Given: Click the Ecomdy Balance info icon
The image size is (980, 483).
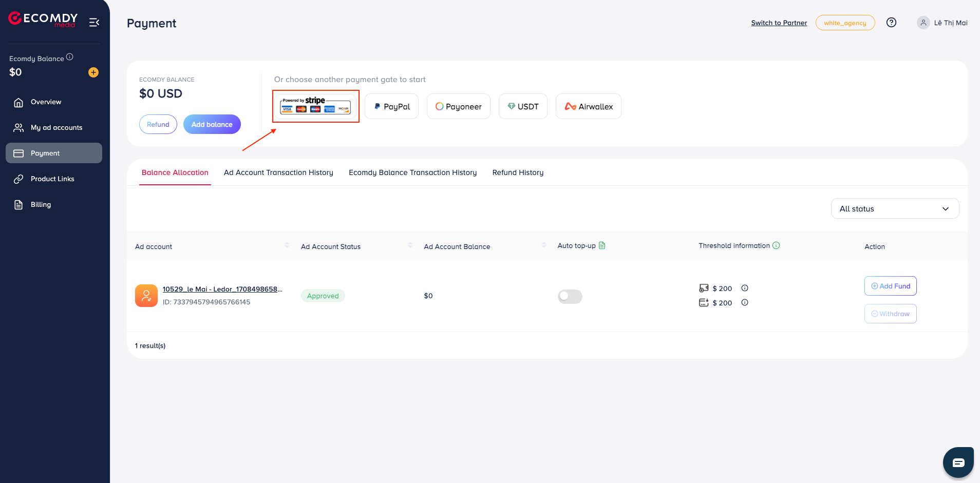Looking at the screenshot, I should coord(70,57).
